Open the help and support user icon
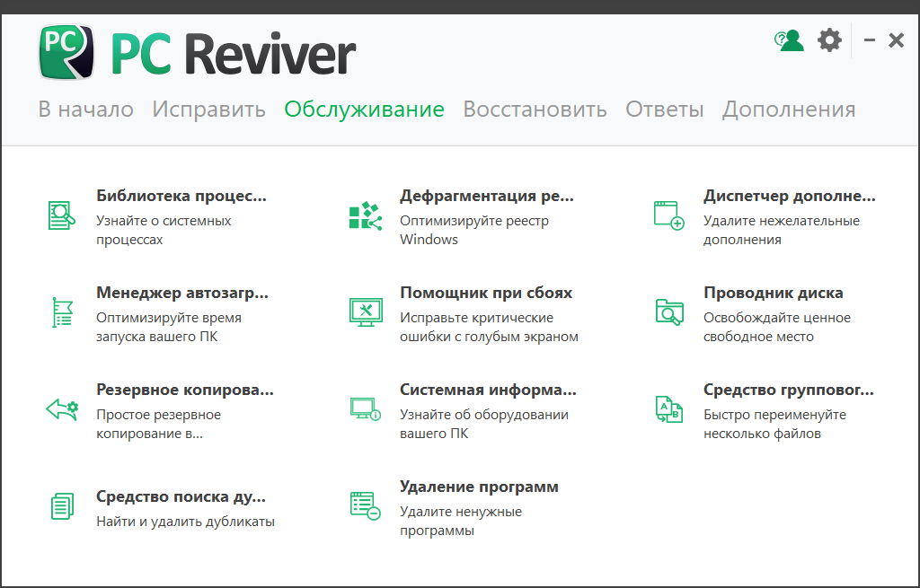Screen dimensions: 920x588 789,40
